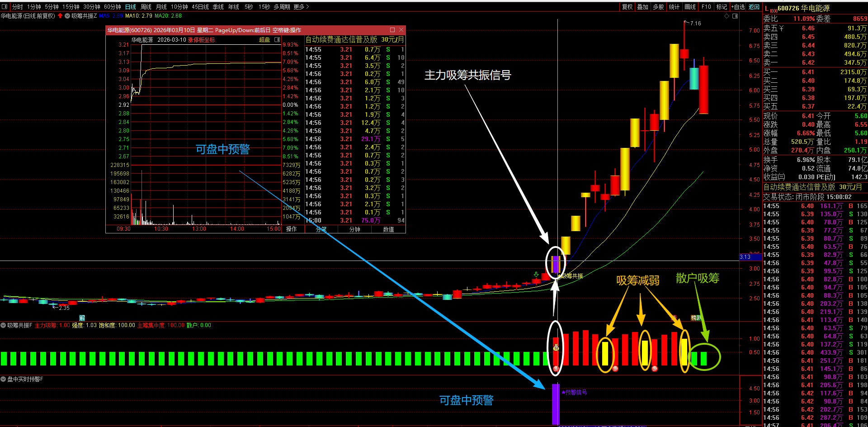Image resolution: width=868 pixels, height=427 pixels.
Task: Click the purple 预警信号 bar in bottom panel
Action: pos(556,404)
